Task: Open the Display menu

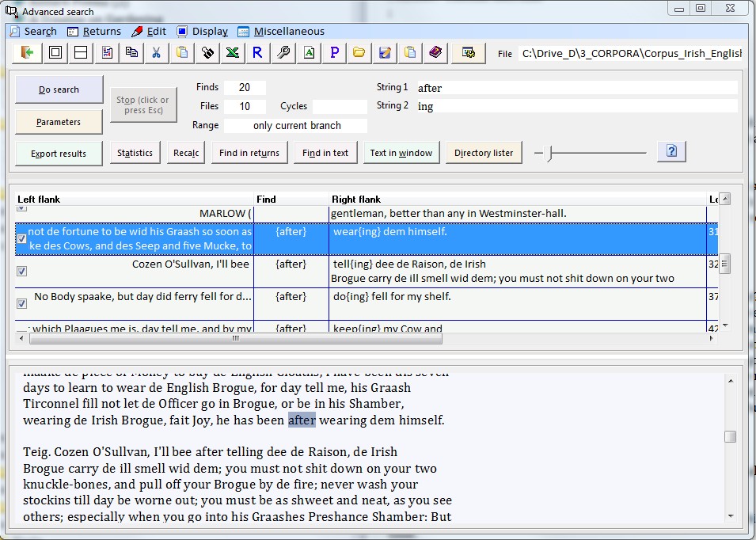Action: pyautogui.click(x=202, y=32)
